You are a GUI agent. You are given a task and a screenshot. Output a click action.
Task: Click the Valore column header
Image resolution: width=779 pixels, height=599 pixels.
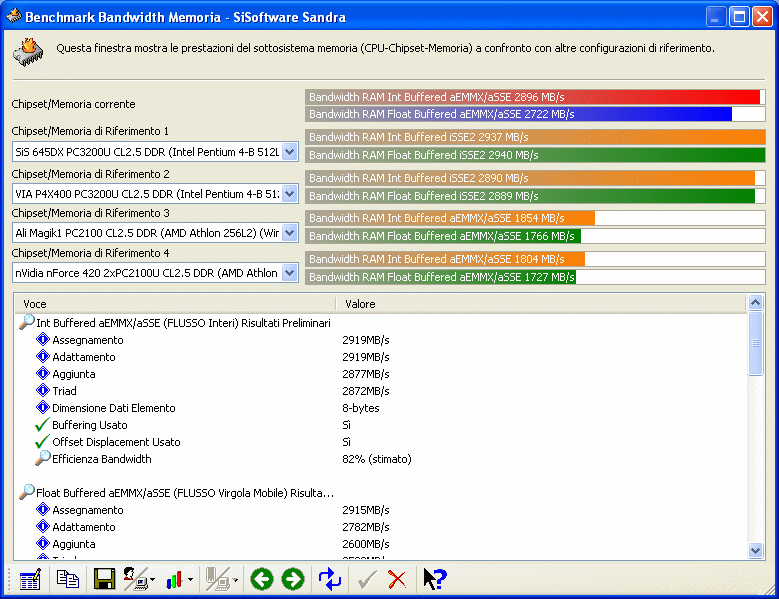(541, 303)
